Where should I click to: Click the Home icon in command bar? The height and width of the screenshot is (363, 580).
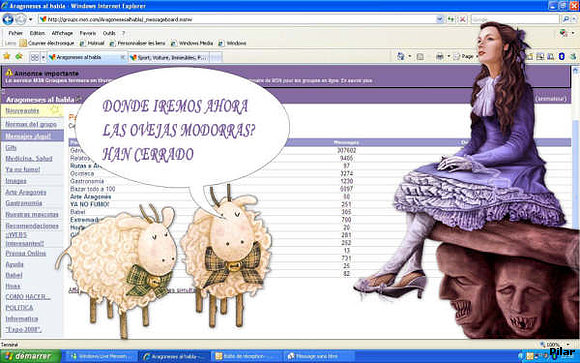tap(401, 57)
